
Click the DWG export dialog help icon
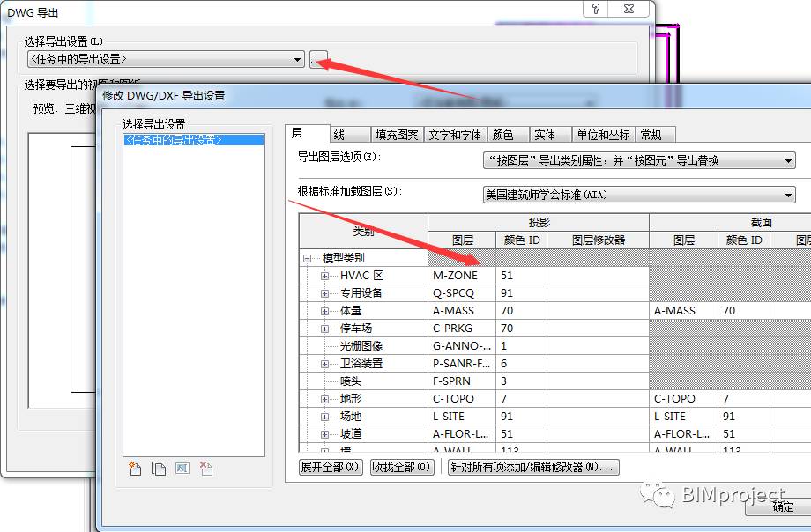[x=596, y=9]
